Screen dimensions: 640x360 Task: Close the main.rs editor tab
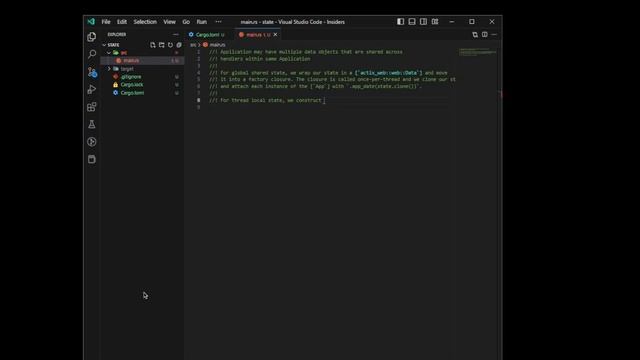[x=276, y=35]
